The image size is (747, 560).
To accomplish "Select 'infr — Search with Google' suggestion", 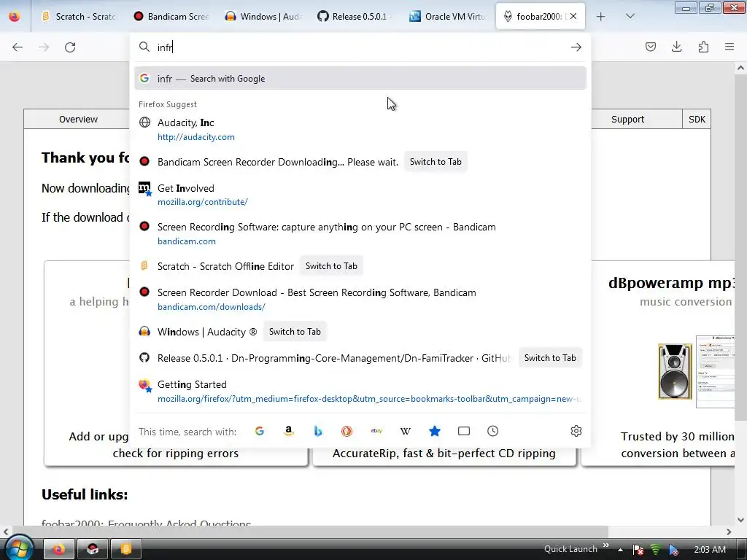I will pos(360,79).
